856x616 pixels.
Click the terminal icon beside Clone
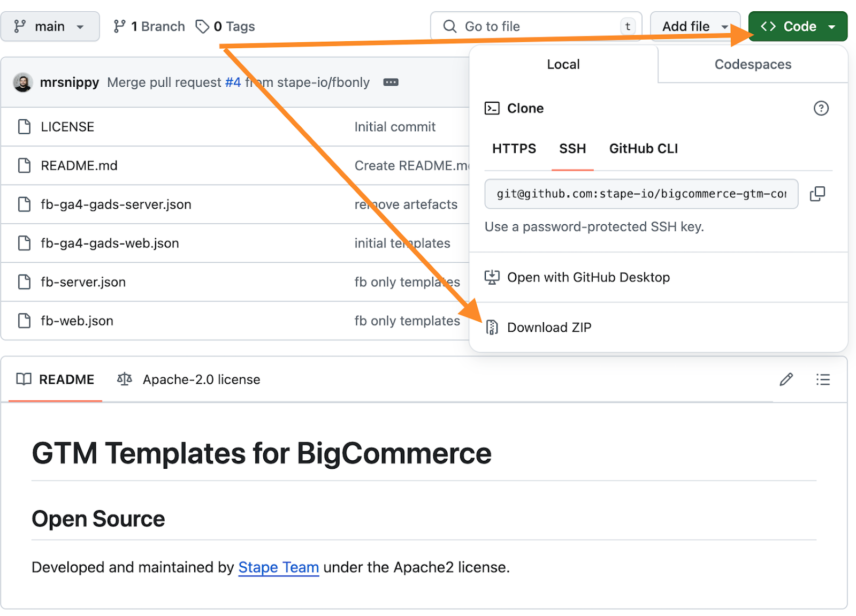point(492,108)
